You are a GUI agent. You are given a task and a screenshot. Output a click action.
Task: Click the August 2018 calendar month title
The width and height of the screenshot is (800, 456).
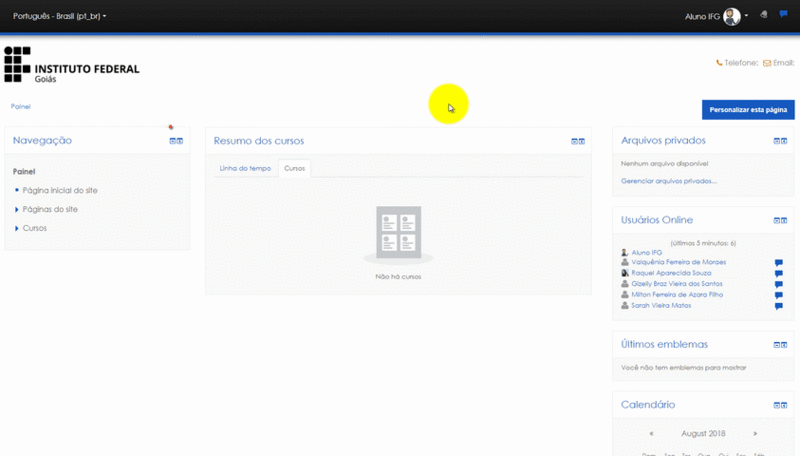(703, 434)
